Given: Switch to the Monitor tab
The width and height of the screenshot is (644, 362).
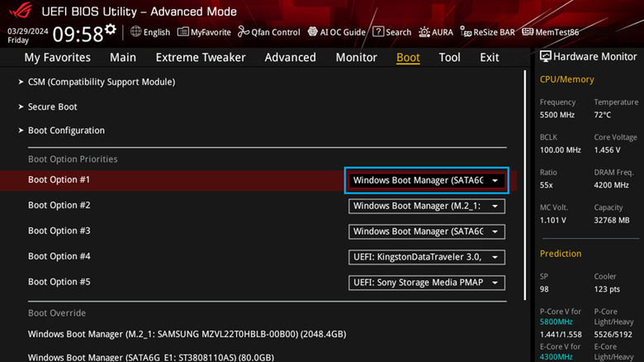Looking at the screenshot, I should 356,57.
